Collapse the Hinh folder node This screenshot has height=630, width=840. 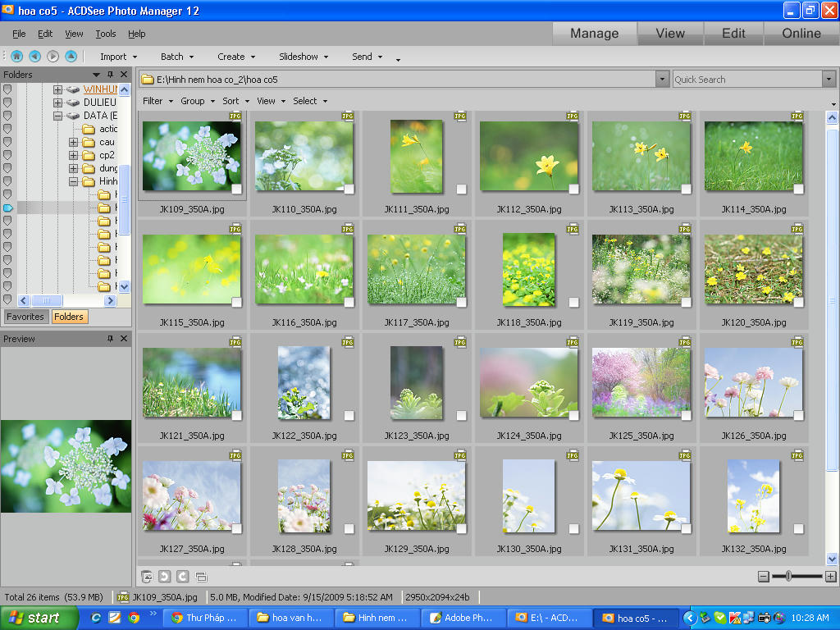coord(73,181)
